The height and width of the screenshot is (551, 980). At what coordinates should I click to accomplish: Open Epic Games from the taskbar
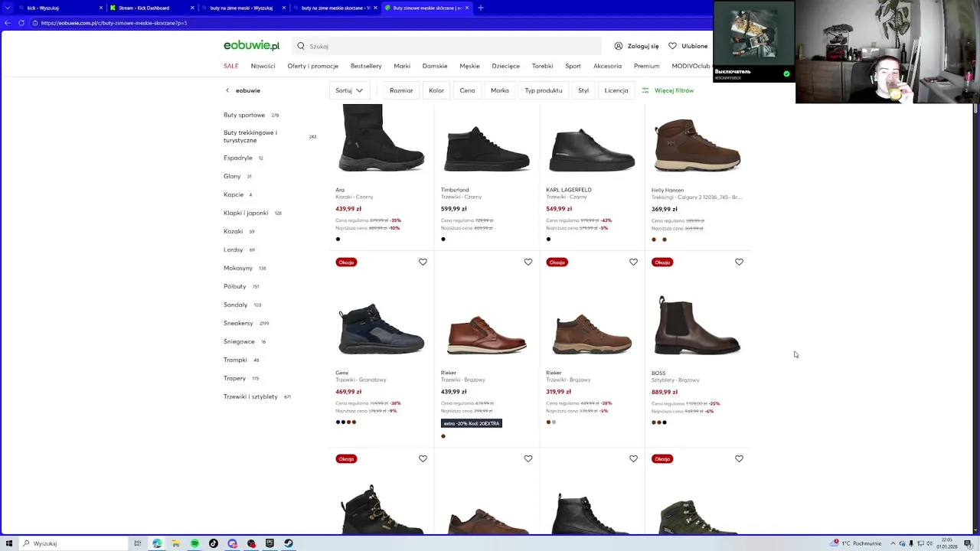click(x=269, y=543)
